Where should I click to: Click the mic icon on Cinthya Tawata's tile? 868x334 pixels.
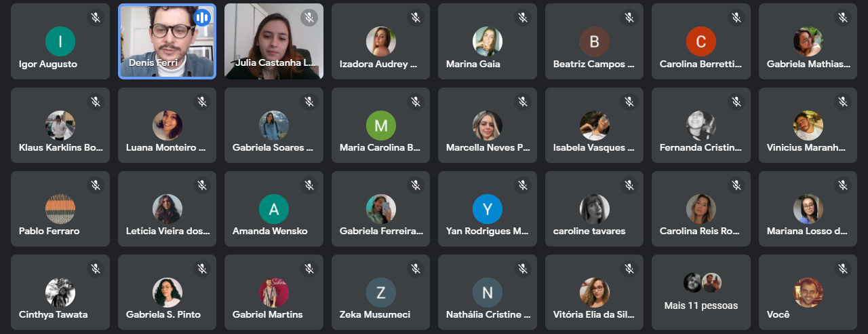pyautogui.click(x=96, y=269)
